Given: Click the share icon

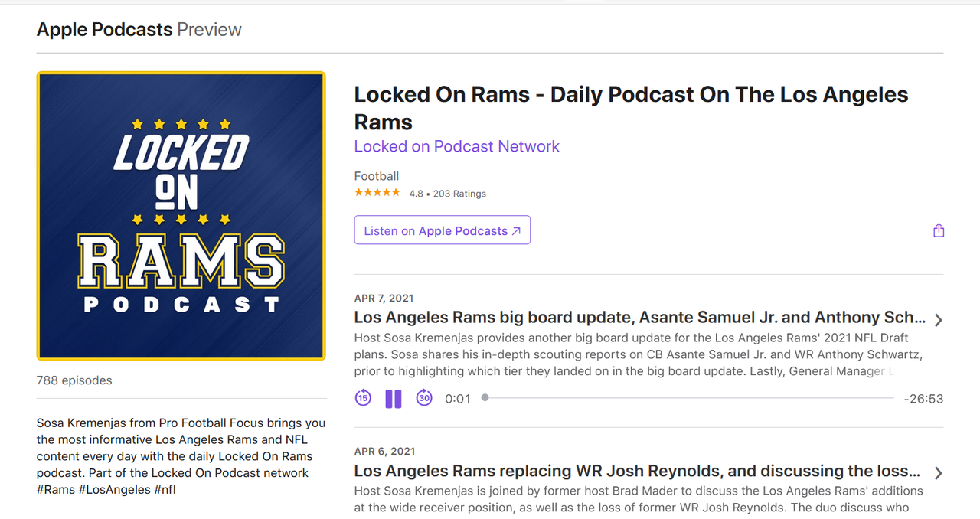Looking at the screenshot, I should (939, 230).
